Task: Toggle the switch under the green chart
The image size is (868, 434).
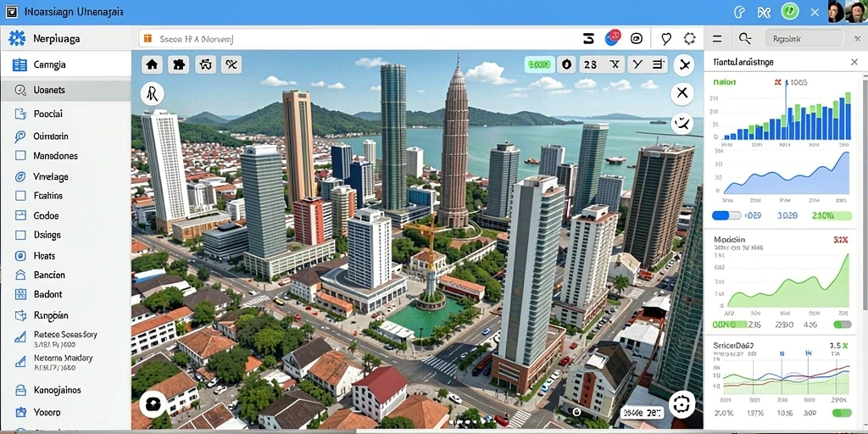Action: tap(843, 325)
